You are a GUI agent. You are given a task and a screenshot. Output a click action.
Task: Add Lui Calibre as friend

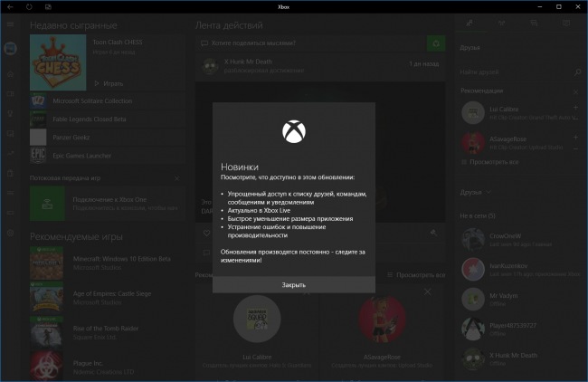(575, 108)
